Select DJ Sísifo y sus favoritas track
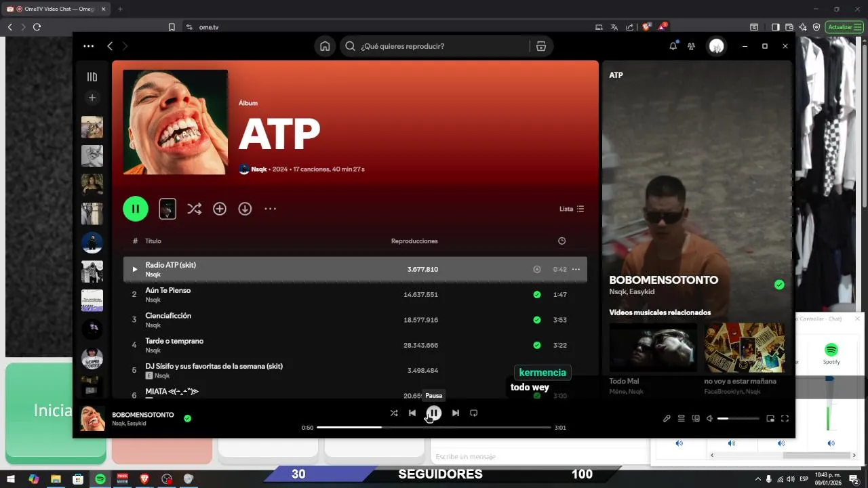The width and height of the screenshot is (868, 488). pyautogui.click(x=214, y=366)
